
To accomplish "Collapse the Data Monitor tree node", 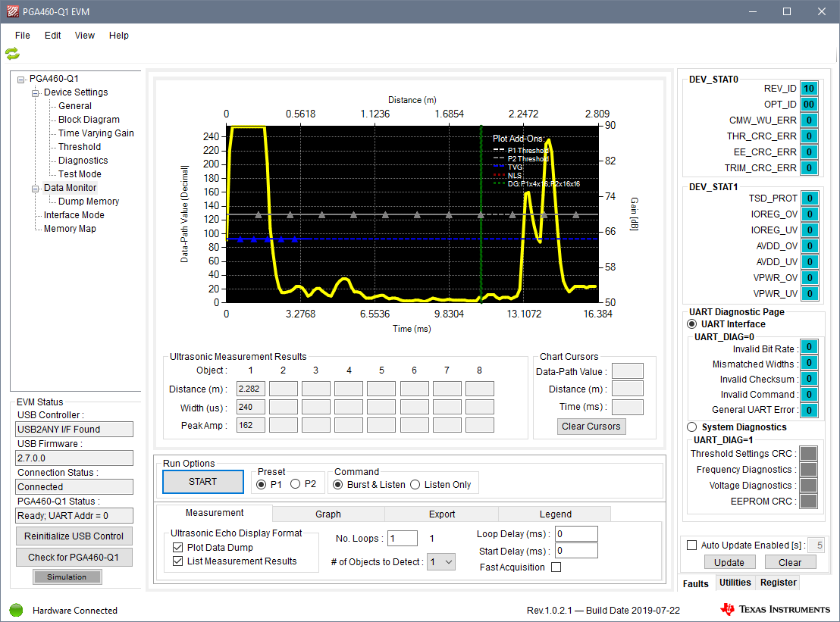I will (x=36, y=189).
